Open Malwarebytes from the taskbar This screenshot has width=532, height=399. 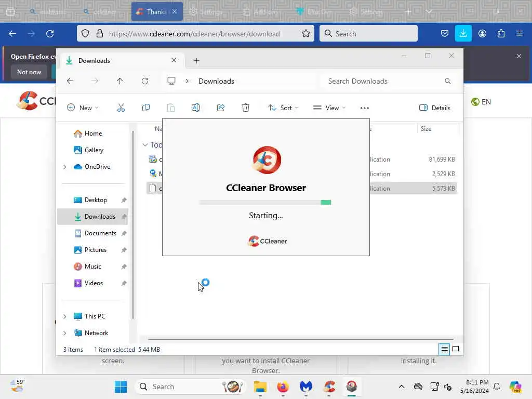(x=305, y=387)
